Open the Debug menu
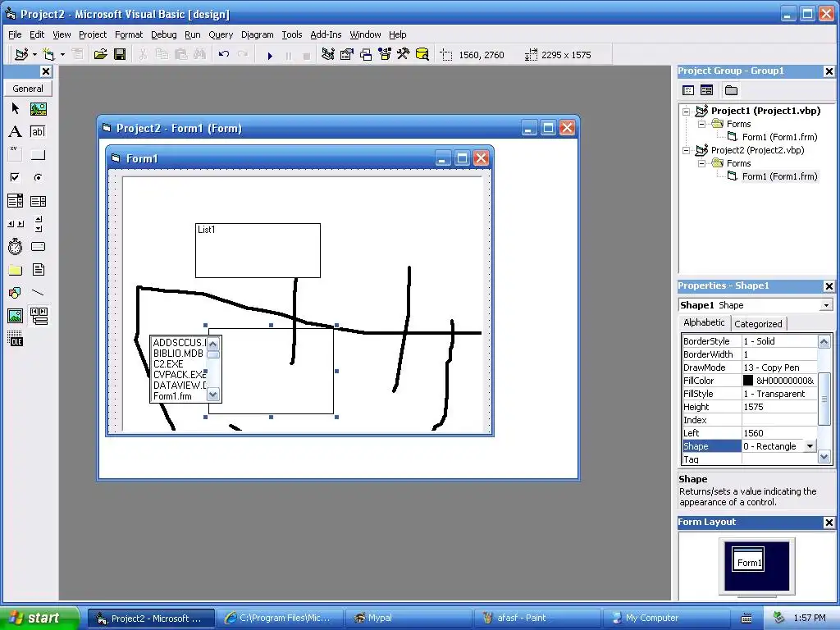Screen dimensions: 840x630 (x=164, y=34)
